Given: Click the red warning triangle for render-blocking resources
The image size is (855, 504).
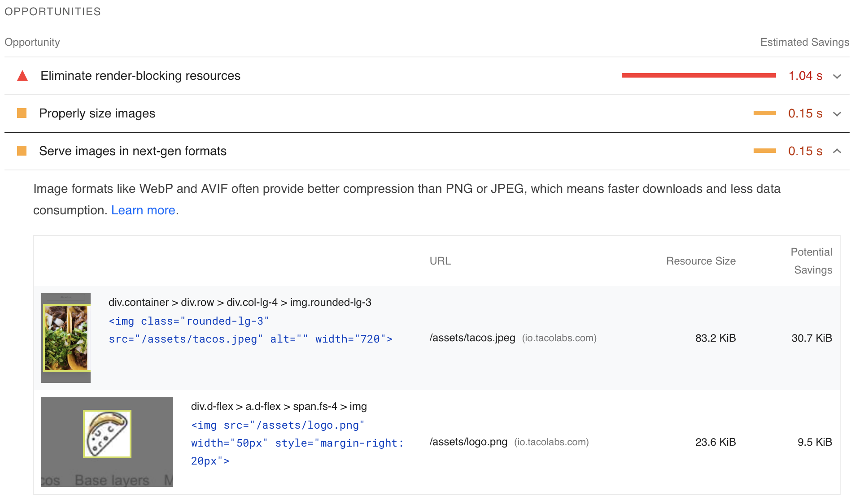Looking at the screenshot, I should coord(22,76).
